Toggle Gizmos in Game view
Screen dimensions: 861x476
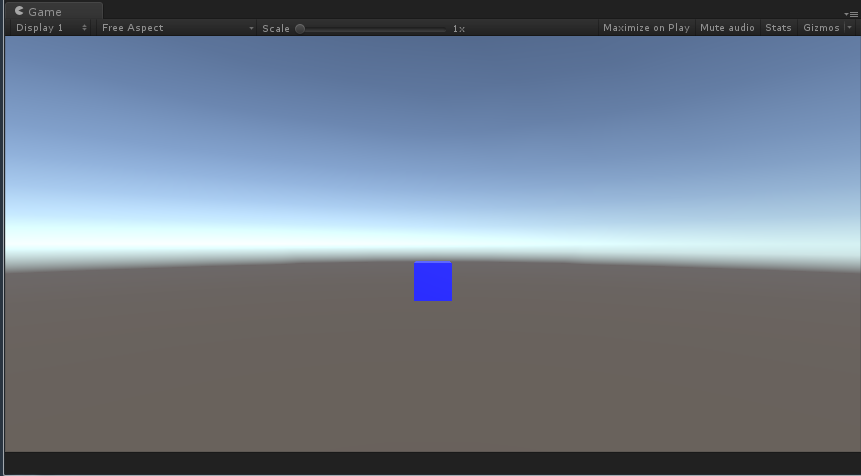(821, 28)
